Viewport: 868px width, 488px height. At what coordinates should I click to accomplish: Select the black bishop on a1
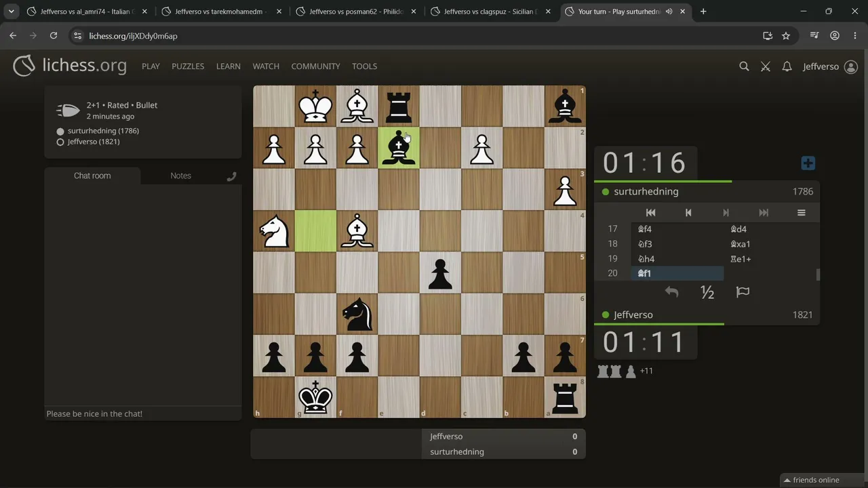pos(565,106)
